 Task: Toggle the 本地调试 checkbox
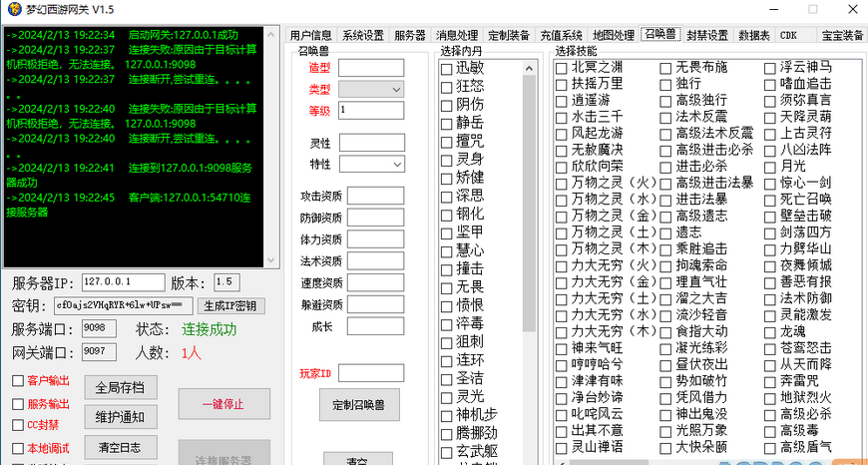(18, 448)
